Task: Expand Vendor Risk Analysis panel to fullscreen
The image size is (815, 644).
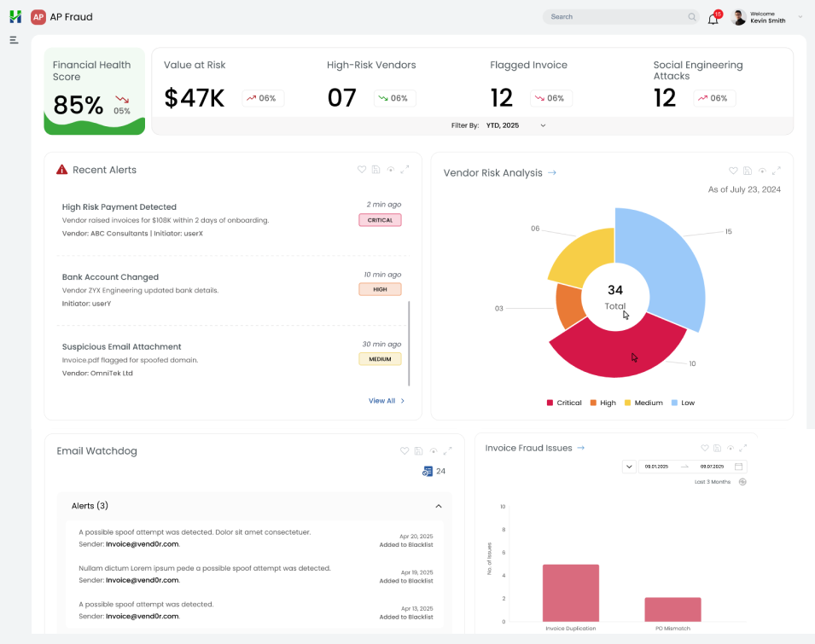Action: 777,171
